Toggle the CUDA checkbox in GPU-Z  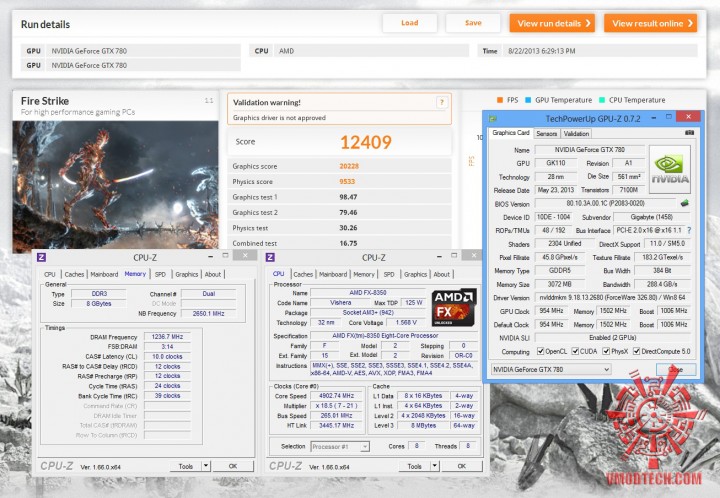click(x=575, y=351)
